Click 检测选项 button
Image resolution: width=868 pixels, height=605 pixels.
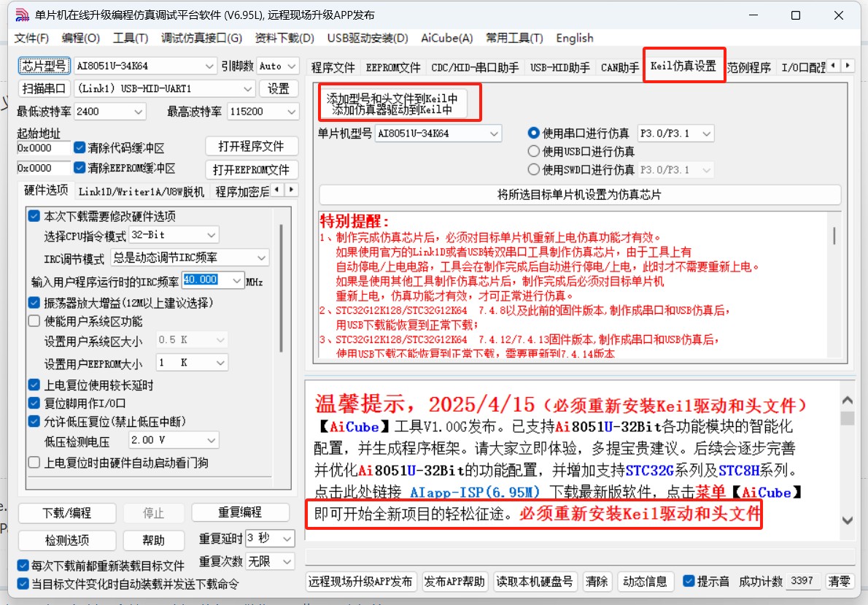67,539
